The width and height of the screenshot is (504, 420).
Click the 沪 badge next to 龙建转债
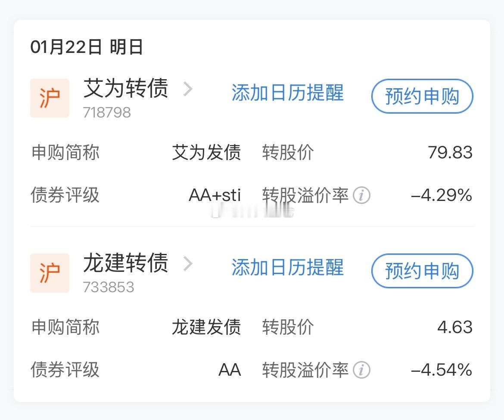pyautogui.click(x=49, y=272)
